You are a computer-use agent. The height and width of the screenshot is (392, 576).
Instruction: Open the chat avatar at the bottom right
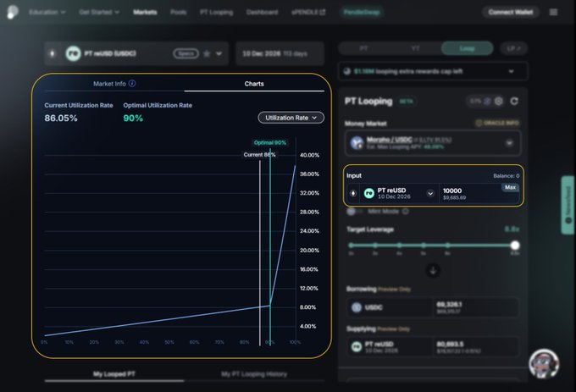[x=544, y=364]
